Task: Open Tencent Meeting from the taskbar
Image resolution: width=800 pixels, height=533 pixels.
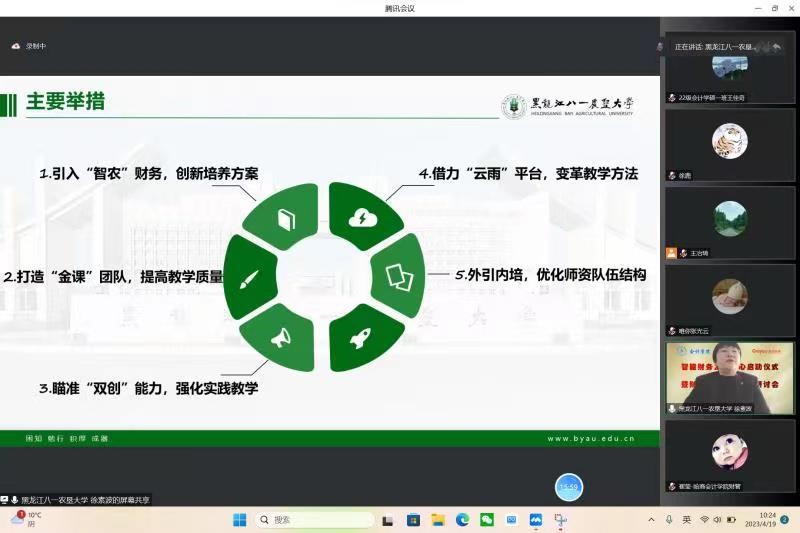Action: tap(536, 520)
